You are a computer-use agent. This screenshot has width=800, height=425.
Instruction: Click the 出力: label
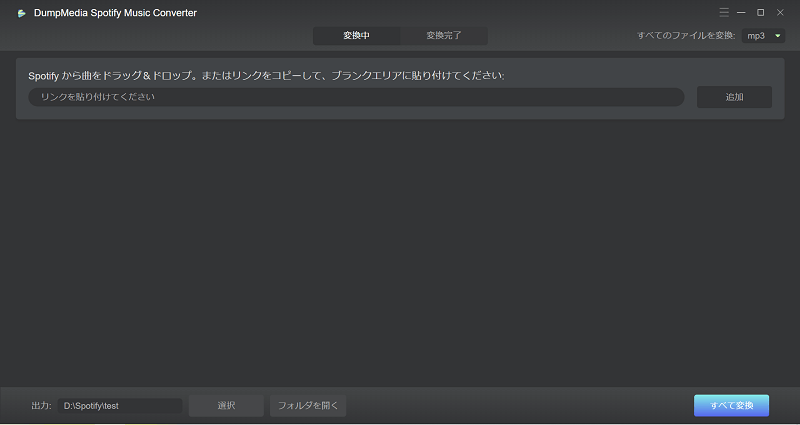click(x=41, y=406)
